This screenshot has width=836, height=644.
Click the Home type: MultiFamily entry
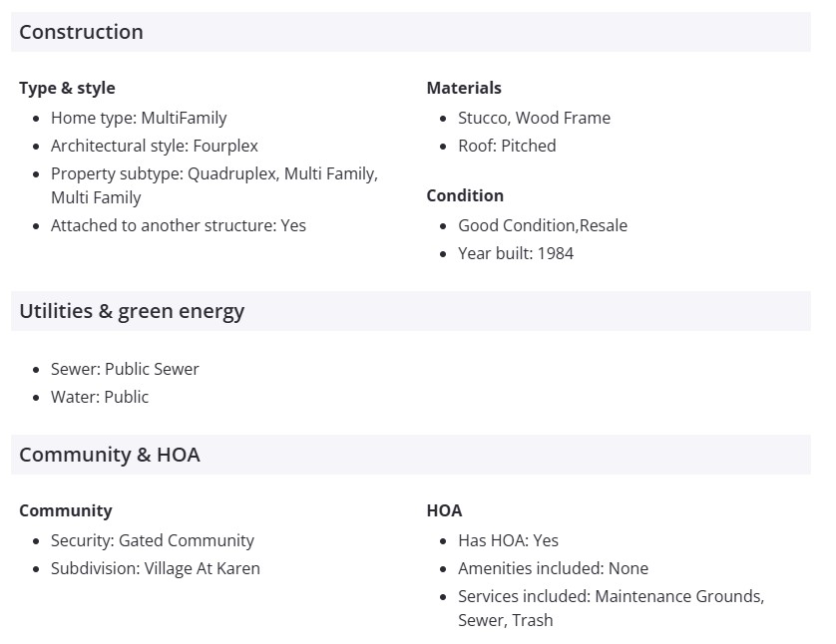point(139,118)
